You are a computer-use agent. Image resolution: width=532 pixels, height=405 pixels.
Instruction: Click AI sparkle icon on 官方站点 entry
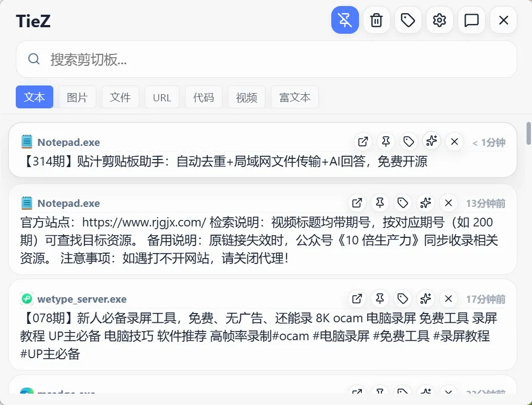click(x=425, y=203)
